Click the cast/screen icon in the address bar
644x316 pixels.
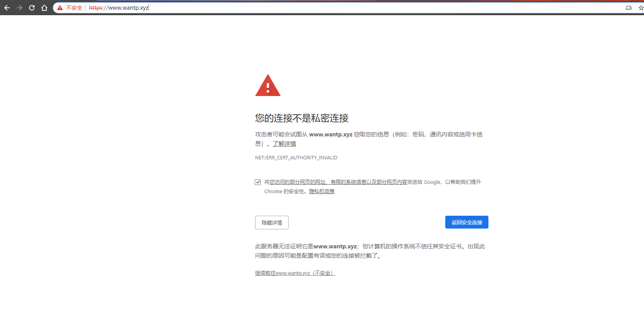pyautogui.click(x=629, y=8)
